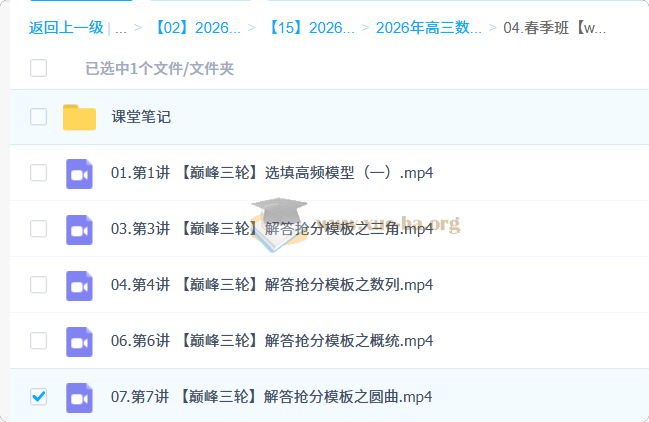Screen dimensions: 649x422
Task: Enable checkbox for 04.第4讲 数列 video
Action: tap(38, 285)
